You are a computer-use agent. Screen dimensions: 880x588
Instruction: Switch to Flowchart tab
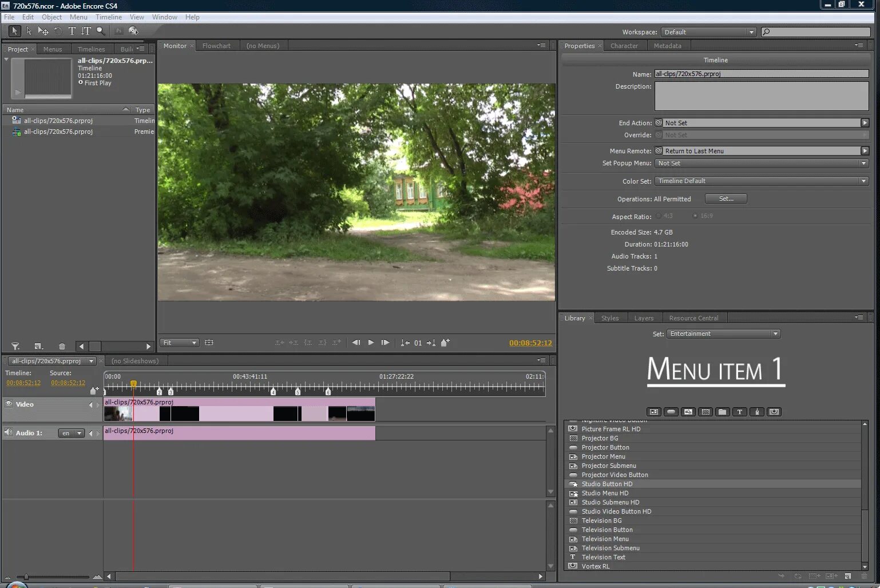(x=216, y=46)
